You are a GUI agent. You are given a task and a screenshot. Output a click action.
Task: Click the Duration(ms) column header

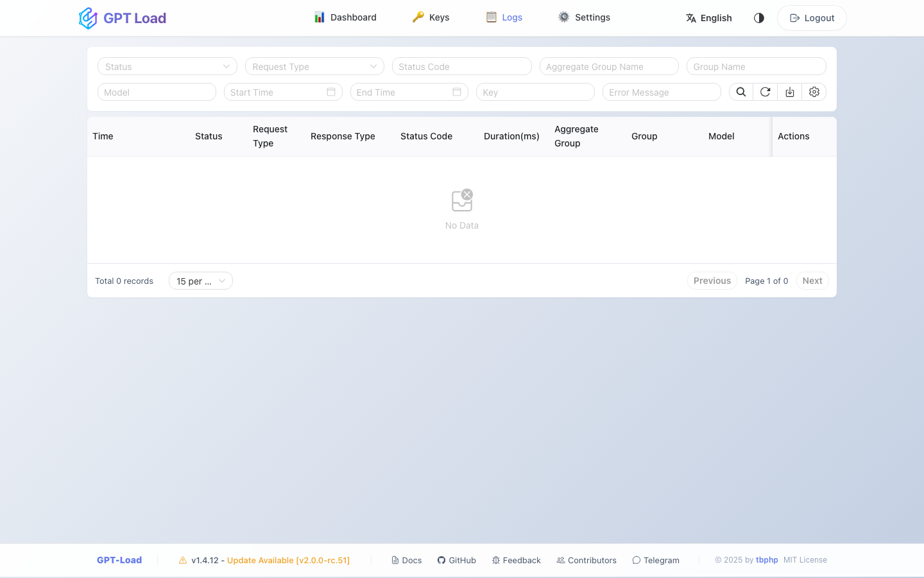click(x=511, y=136)
